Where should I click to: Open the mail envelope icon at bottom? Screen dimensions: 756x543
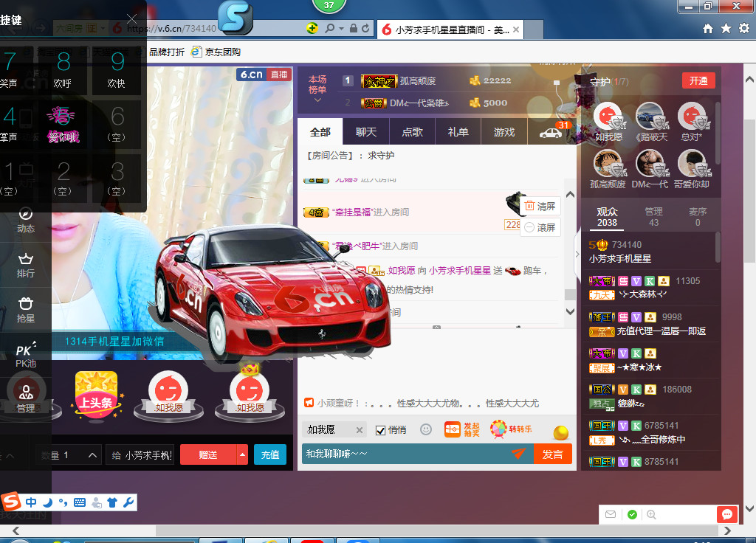[x=611, y=514]
